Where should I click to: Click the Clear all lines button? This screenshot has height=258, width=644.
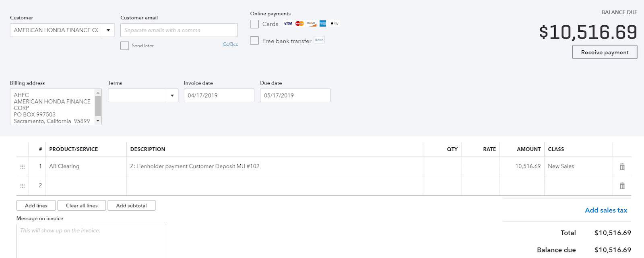coord(82,205)
